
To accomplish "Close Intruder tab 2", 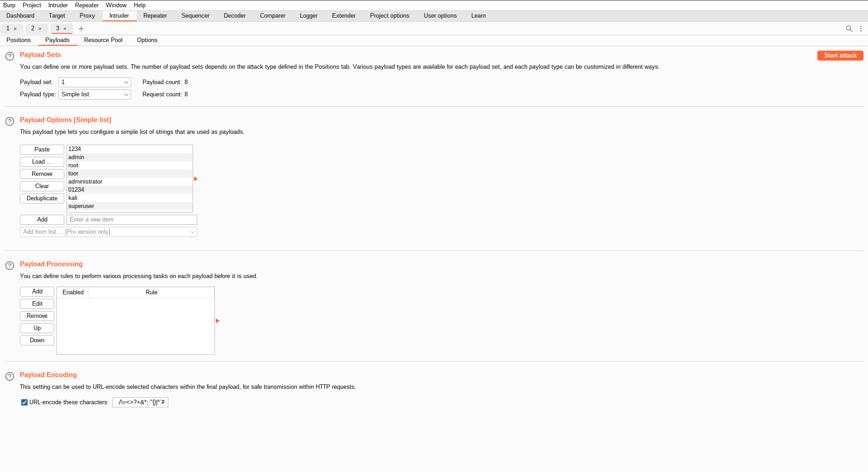I will click(40, 28).
